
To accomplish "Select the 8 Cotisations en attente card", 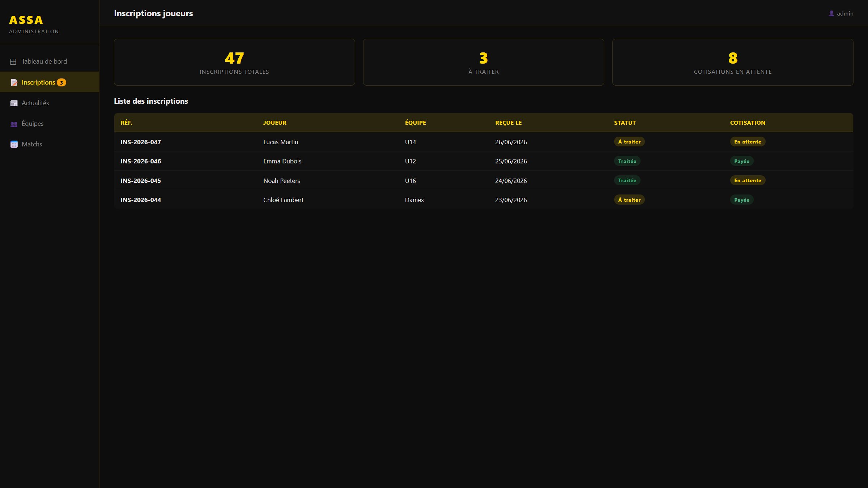I will pyautogui.click(x=733, y=62).
